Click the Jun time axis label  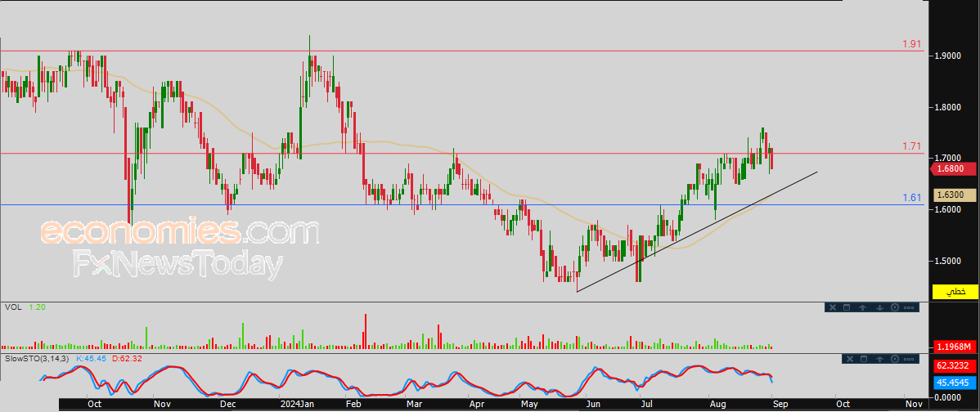592,405
